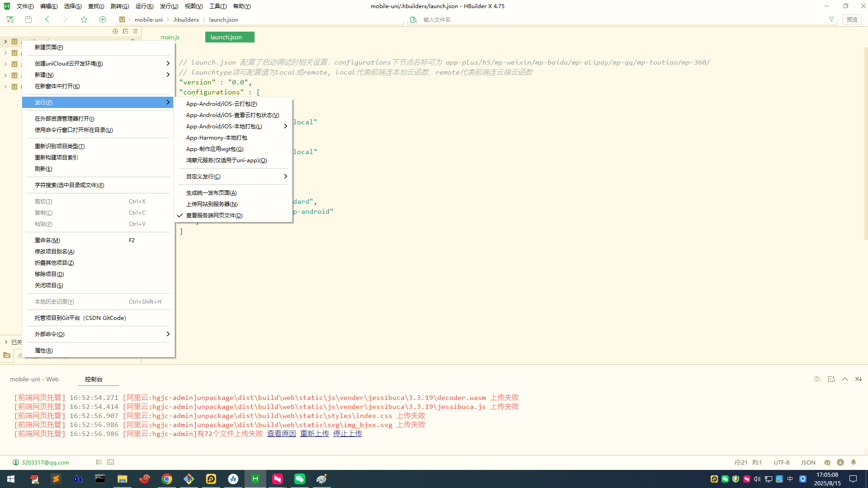Collapse the console panel with up chevron
868x488 pixels.
[845, 379]
